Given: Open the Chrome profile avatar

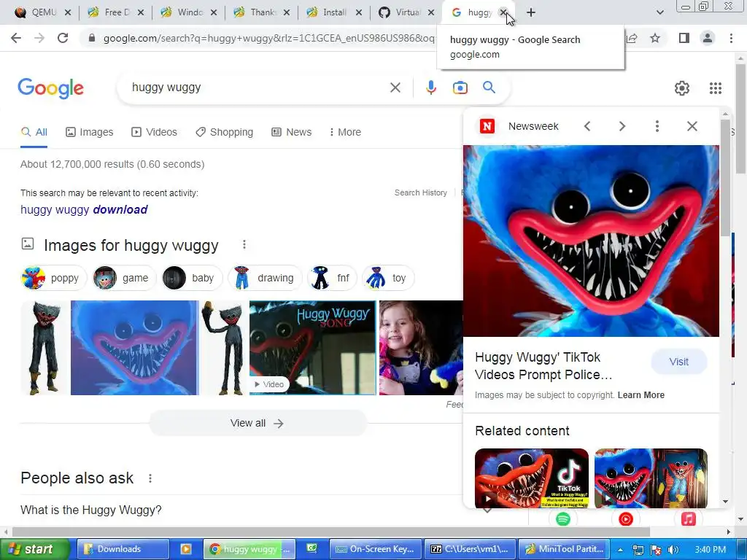Looking at the screenshot, I should pyautogui.click(x=708, y=38).
